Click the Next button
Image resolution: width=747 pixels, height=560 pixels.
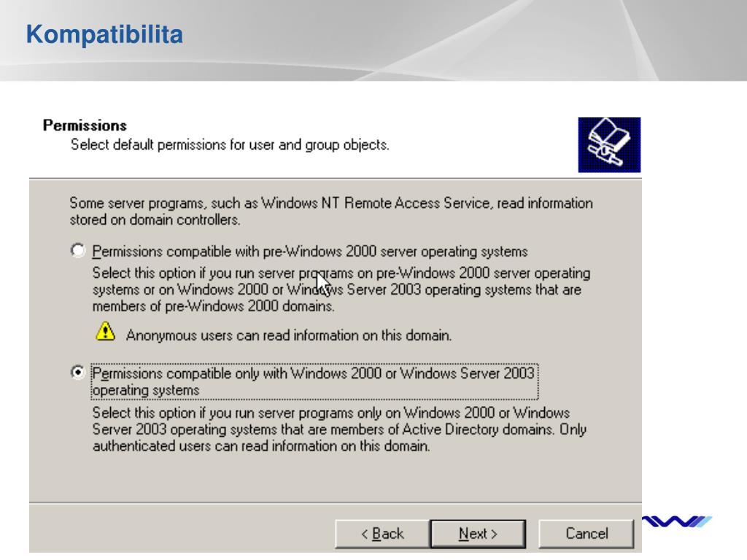pyautogui.click(x=479, y=534)
